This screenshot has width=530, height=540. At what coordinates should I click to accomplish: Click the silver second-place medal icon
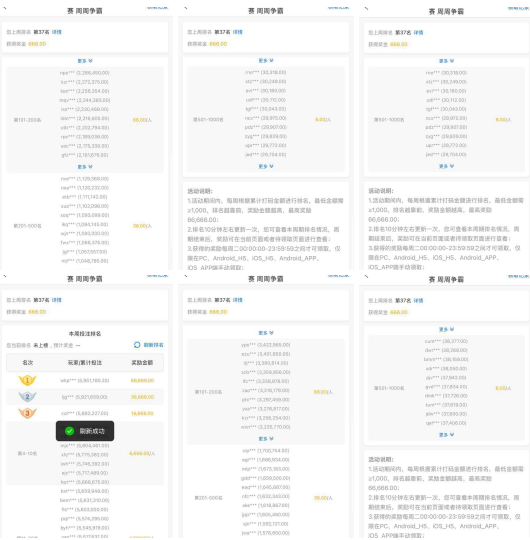(x=27, y=397)
